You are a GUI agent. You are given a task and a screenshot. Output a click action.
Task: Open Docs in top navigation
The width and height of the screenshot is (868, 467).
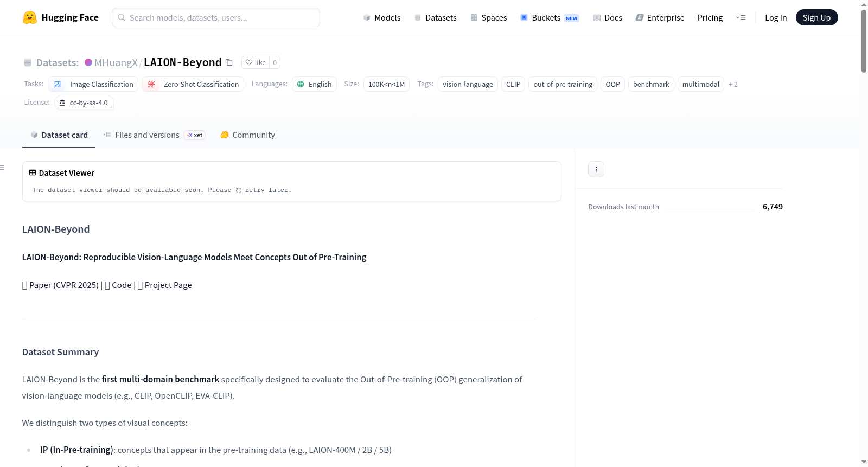click(x=608, y=17)
